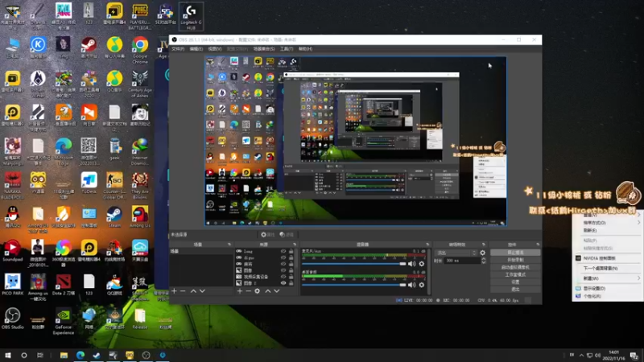Open the 工具(T) menu in OBS
Image resolution: width=644 pixels, height=362 pixels.
tap(287, 49)
